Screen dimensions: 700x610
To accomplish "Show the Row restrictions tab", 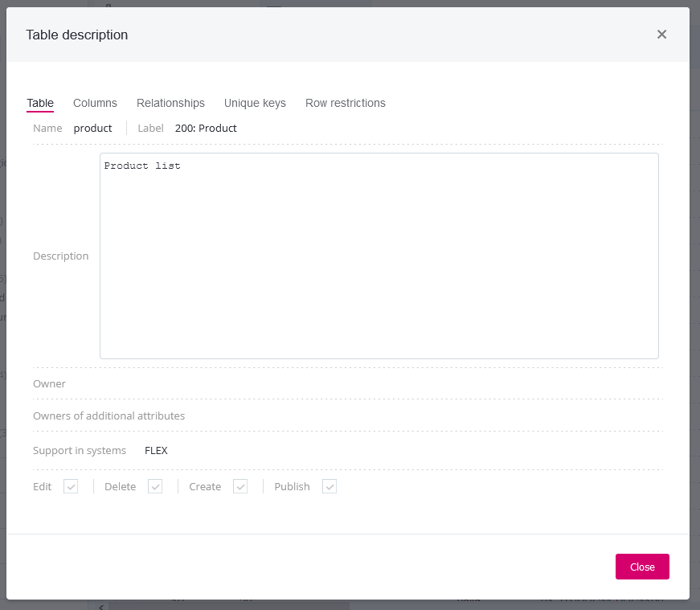I will click(346, 103).
